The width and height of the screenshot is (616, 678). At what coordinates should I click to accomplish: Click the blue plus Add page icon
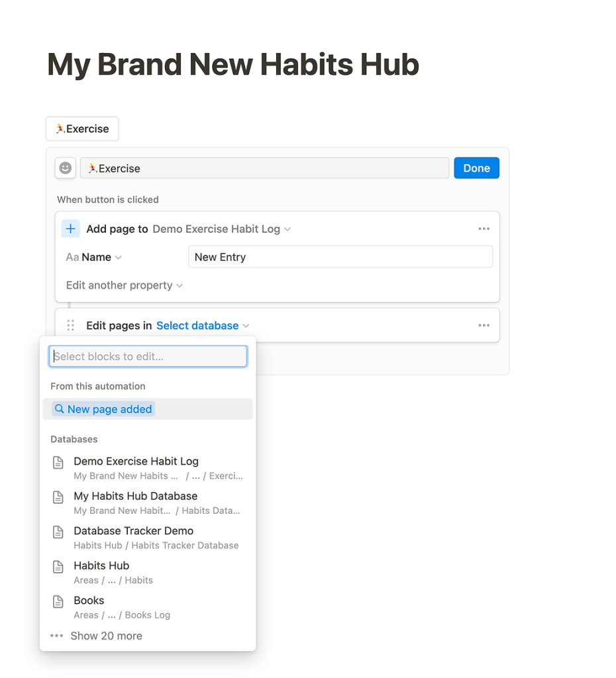[71, 228]
